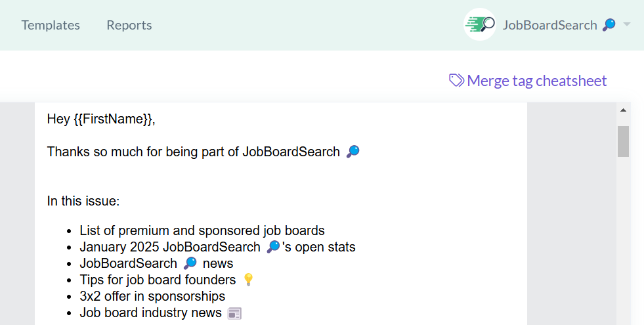Image resolution: width=644 pixels, height=325 pixels.
Task: Click the newspaper emoji after industry news
Action: click(234, 313)
